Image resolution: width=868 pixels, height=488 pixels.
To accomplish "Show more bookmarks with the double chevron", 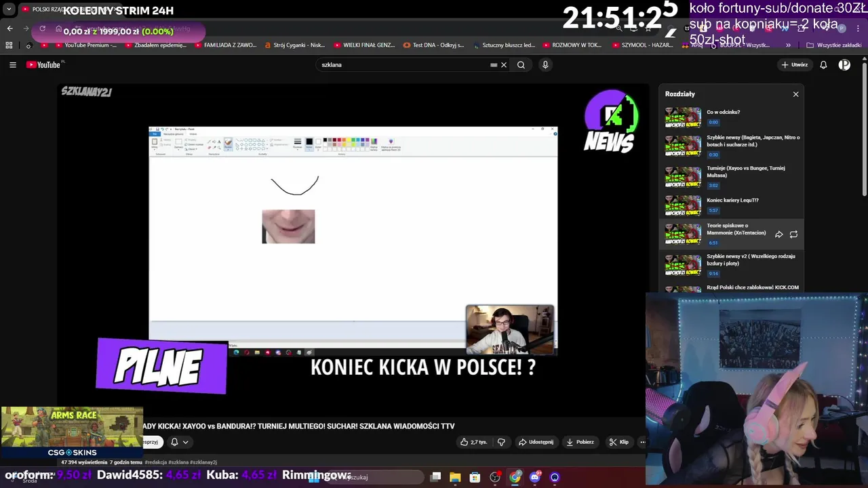I will 788,45.
